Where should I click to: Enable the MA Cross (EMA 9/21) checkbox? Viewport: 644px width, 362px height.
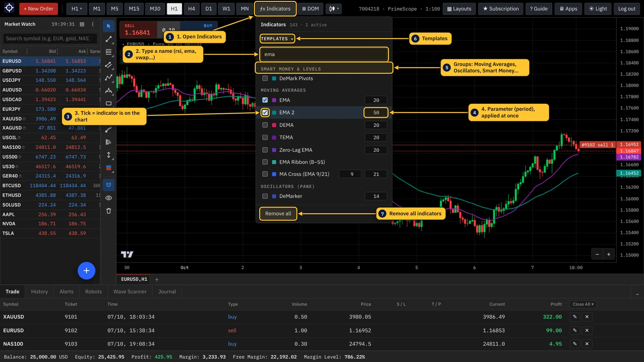click(x=265, y=174)
